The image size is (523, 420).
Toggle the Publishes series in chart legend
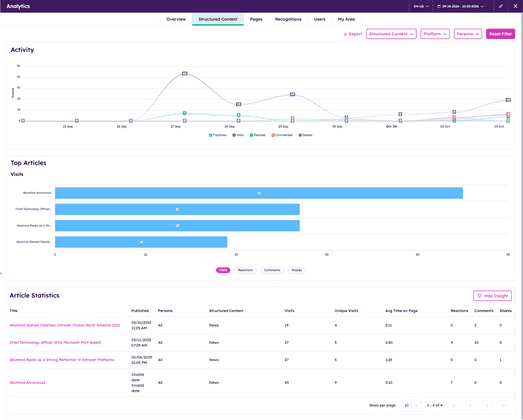[x=217, y=135]
